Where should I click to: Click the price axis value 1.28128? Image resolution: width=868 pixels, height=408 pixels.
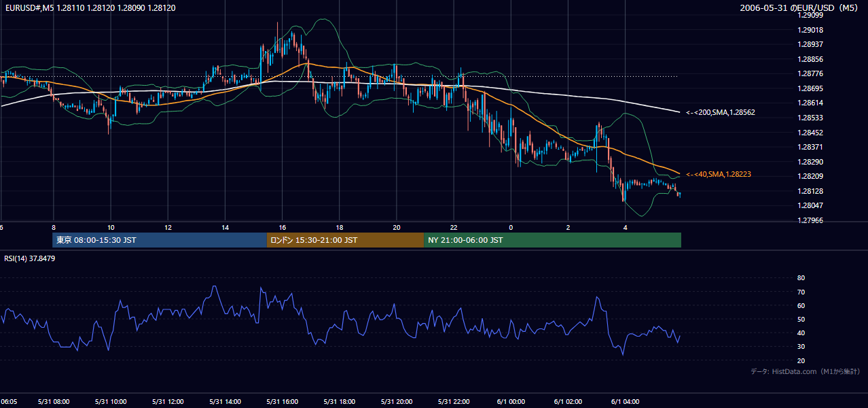(x=810, y=191)
